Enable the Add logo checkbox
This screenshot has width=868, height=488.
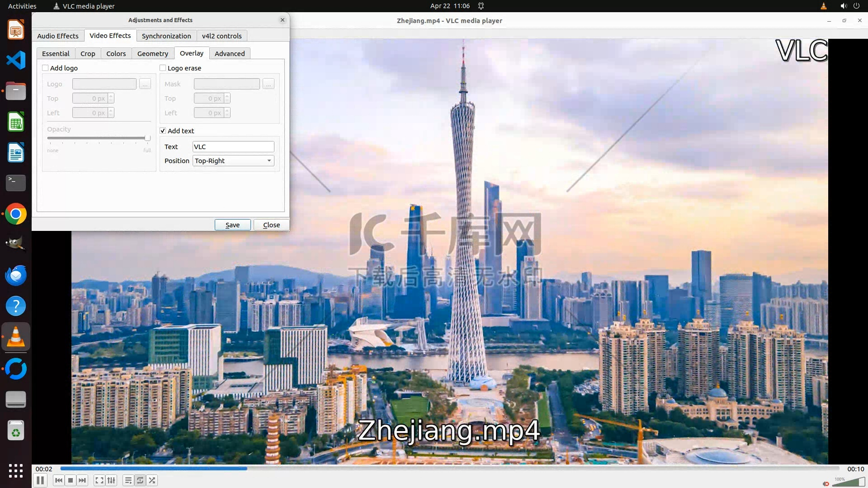coord(45,68)
